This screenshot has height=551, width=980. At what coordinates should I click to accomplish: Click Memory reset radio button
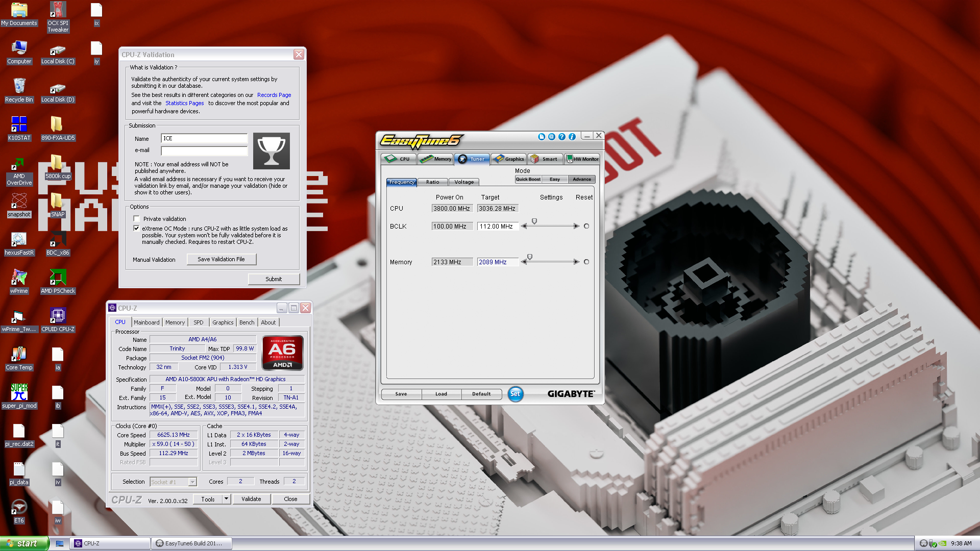586,262
